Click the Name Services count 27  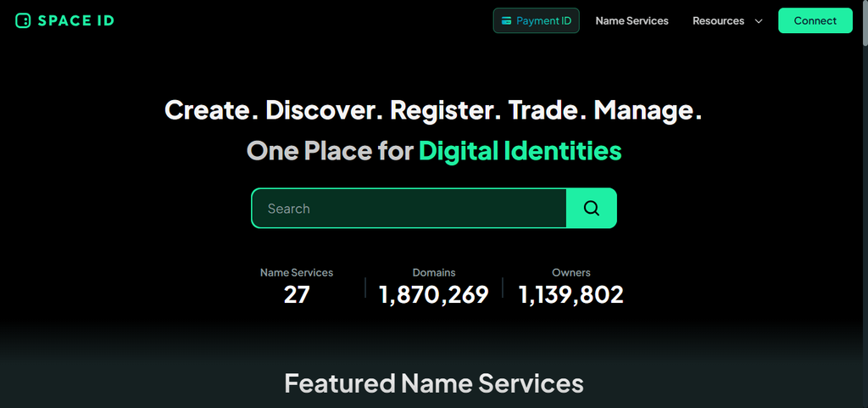(297, 294)
